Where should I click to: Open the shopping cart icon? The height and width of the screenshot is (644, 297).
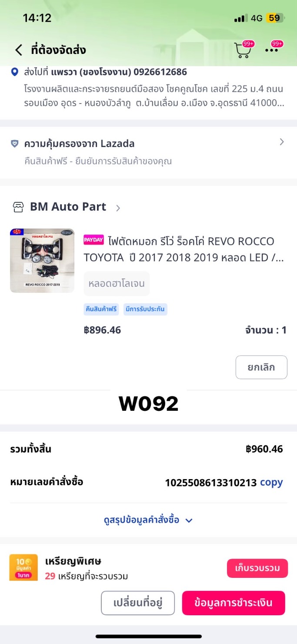tap(243, 50)
